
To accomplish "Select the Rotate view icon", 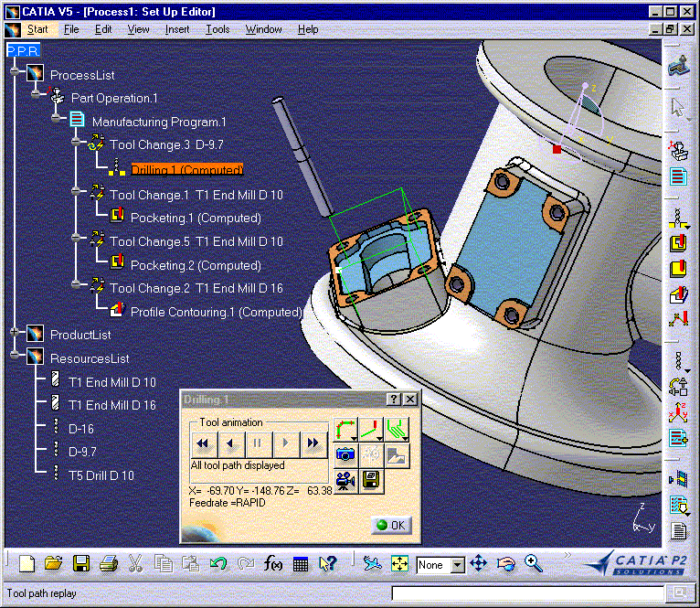I will 505,564.
